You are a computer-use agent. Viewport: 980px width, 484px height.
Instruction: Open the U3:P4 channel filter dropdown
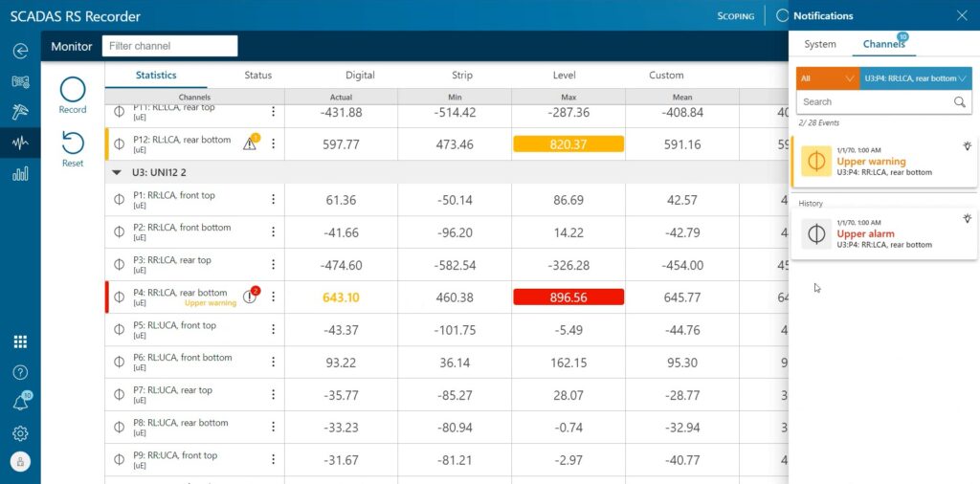[916, 78]
